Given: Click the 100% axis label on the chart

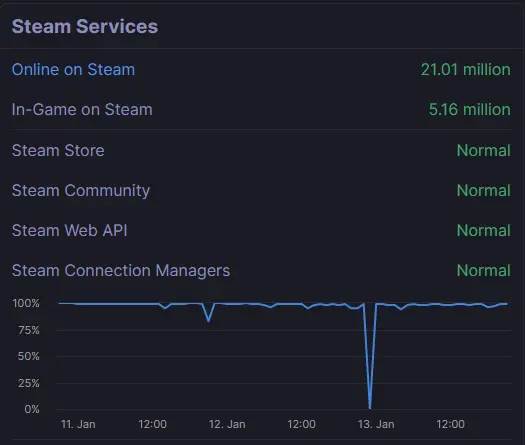Looking at the screenshot, I should [x=26, y=303].
